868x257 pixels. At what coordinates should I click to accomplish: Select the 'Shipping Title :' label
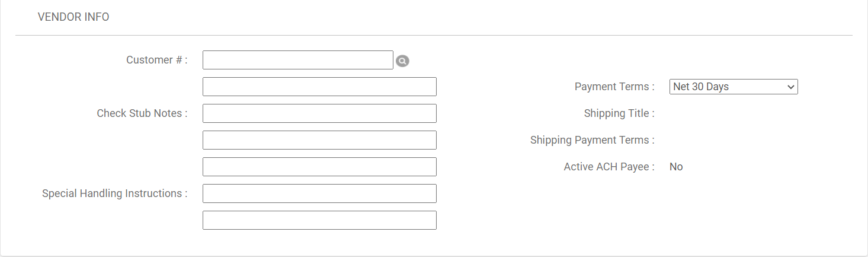pos(619,113)
